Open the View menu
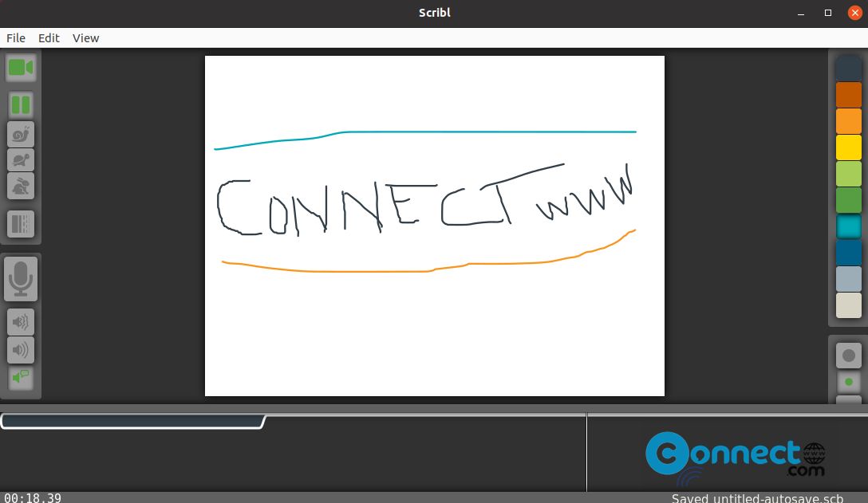868x503 pixels. point(86,38)
